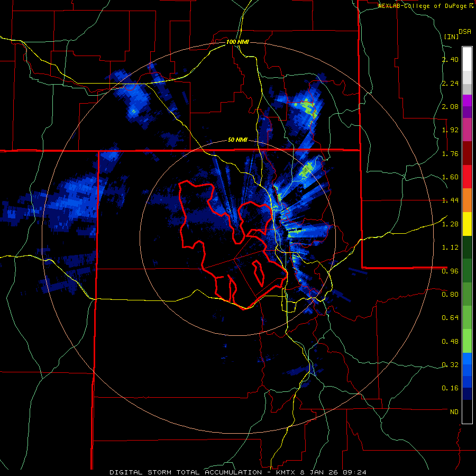Image resolution: width=476 pixels, height=476 pixels.
Task: Click the '0.96' legend value
Action: [x=450, y=271]
